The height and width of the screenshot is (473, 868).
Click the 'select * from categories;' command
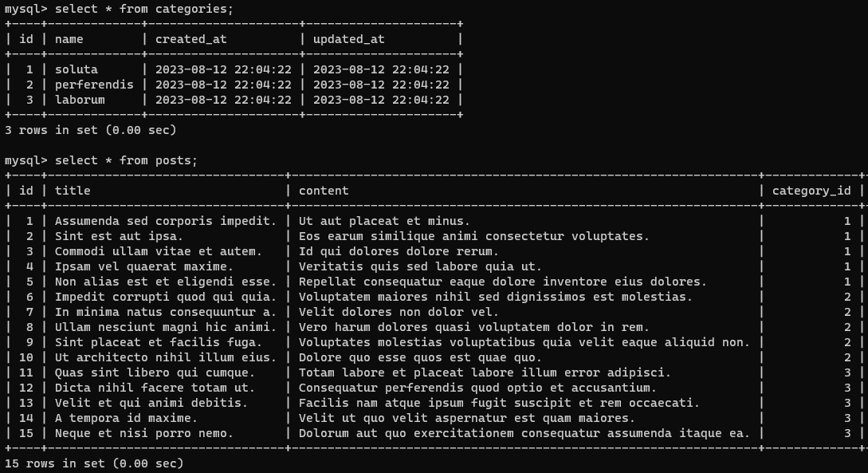(x=144, y=9)
